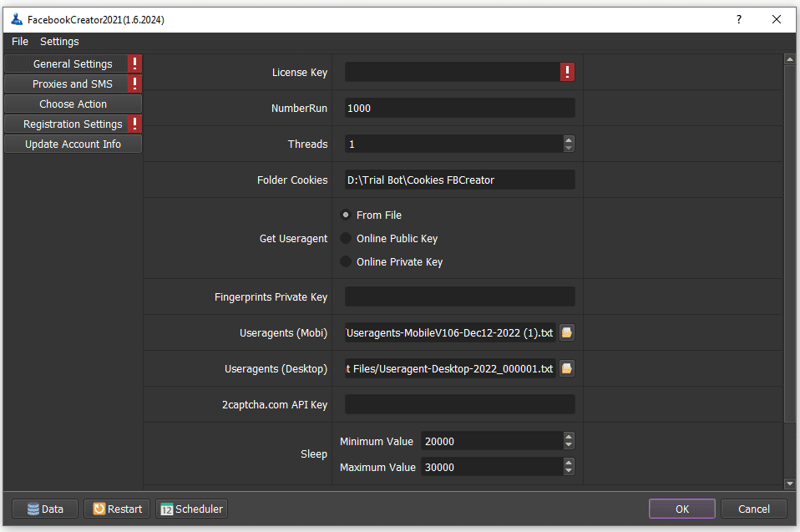Image resolution: width=800 pixels, height=532 pixels.
Task: Decrease Sleep Maximum Value
Action: click(x=569, y=471)
